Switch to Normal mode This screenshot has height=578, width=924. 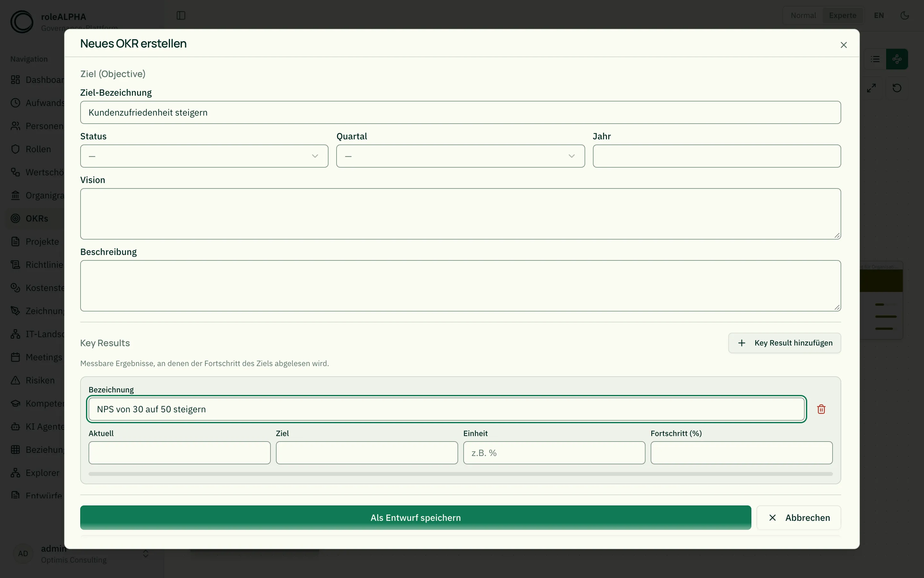pyautogui.click(x=803, y=15)
